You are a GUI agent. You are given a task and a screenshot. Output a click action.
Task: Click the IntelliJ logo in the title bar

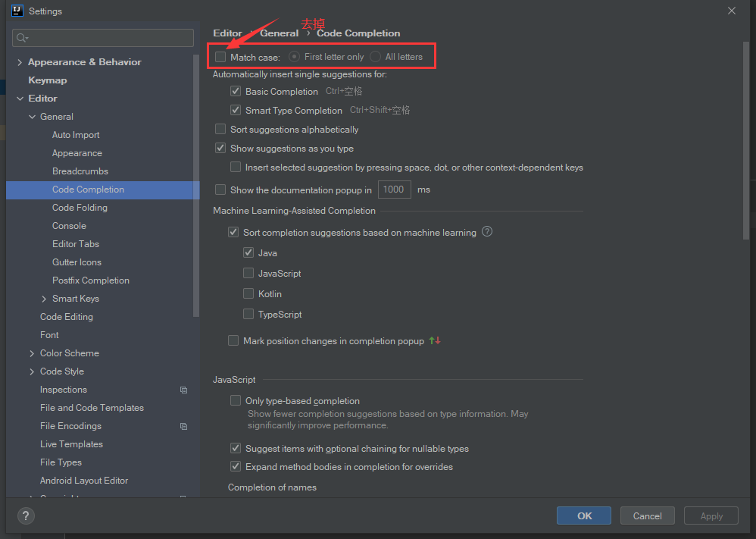(x=17, y=11)
